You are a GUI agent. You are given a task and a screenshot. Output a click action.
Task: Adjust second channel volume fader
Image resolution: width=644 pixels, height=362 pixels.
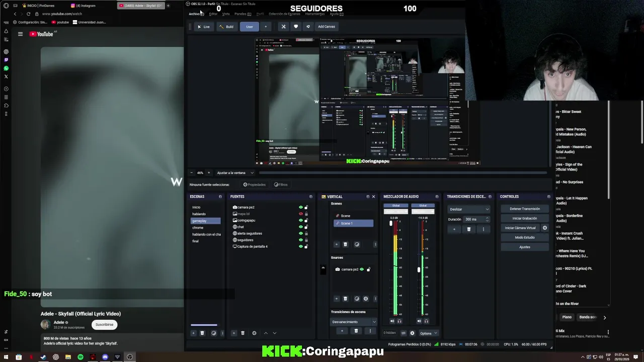[419, 269]
